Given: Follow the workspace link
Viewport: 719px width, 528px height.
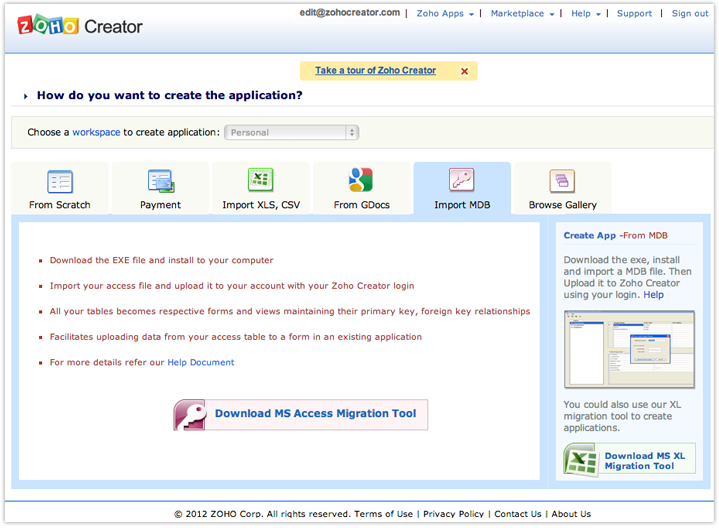Looking at the screenshot, I should click(96, 133).
